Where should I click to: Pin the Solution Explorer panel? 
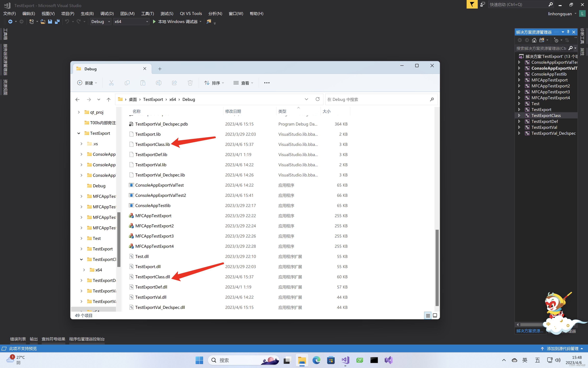click(x=568, y=32)
